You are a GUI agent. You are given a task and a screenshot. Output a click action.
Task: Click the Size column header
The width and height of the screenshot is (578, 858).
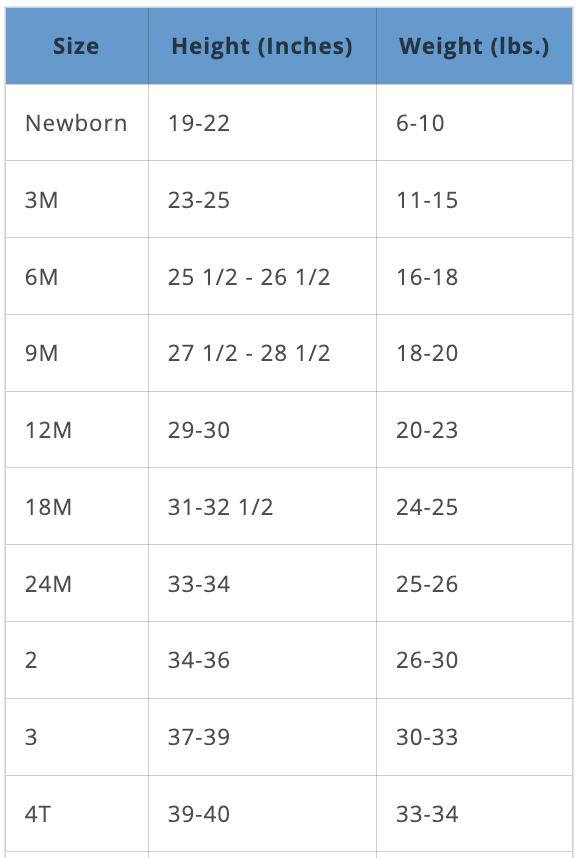click(x=77, y=46)
